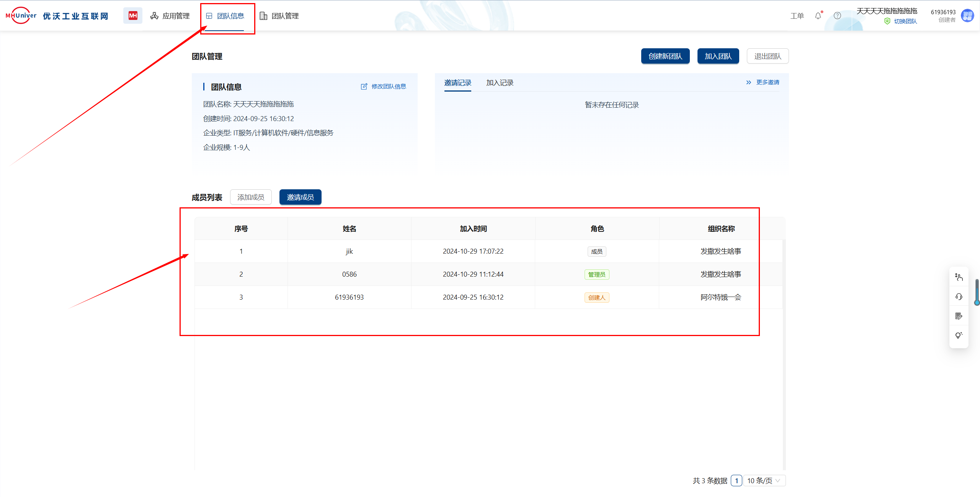Viewport: 980px width, 497px height.
Task: Open the user avatar menu
Action: point(967,16)
